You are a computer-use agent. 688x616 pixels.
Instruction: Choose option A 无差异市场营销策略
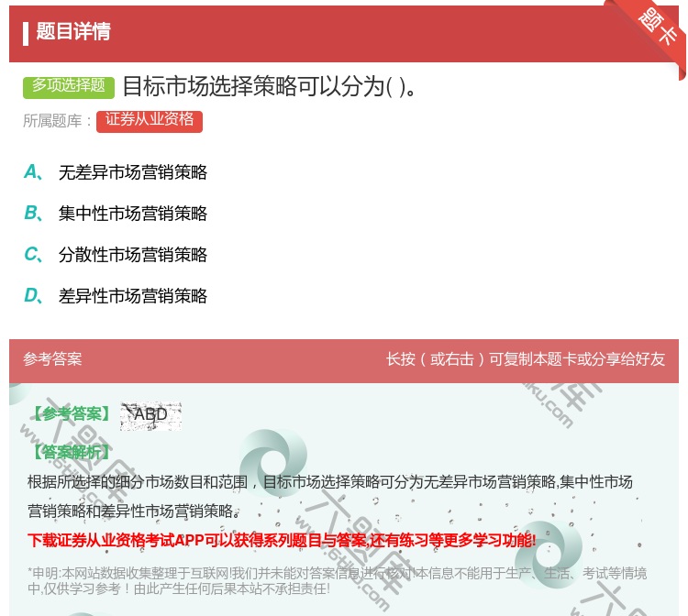click(x=132, y=172)
